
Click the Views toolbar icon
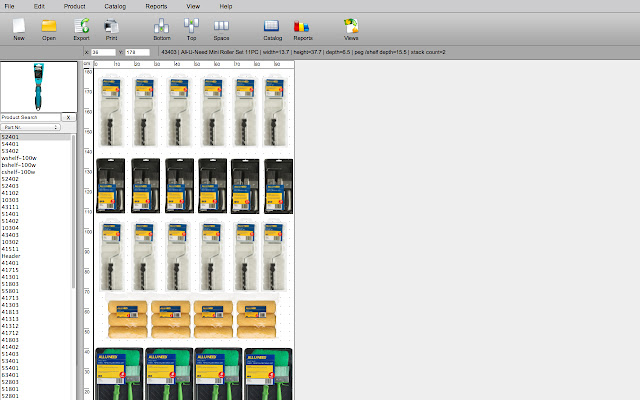coord(351,29)
